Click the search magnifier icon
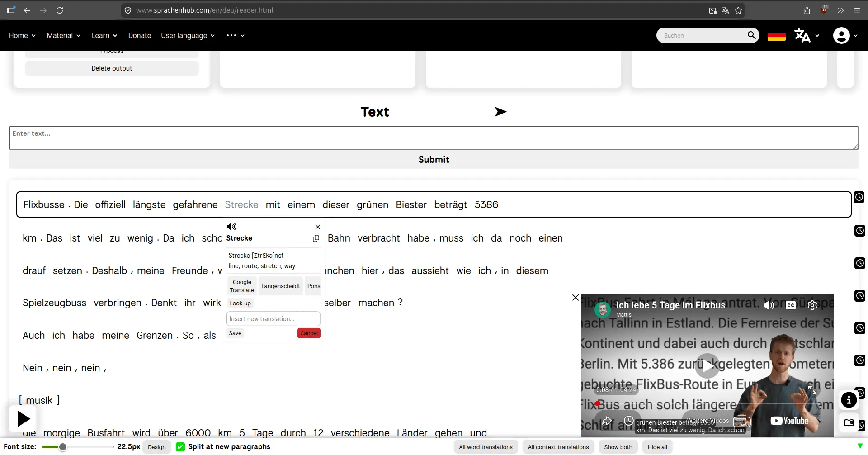Image resolution: width=868 pixels, height=455 pixels. [751, 35]
